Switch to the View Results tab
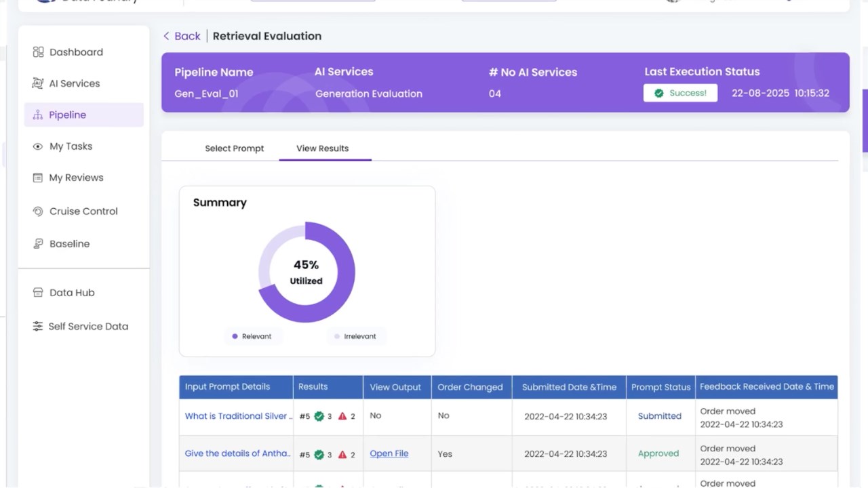The image size is (868, 488). 323,148
